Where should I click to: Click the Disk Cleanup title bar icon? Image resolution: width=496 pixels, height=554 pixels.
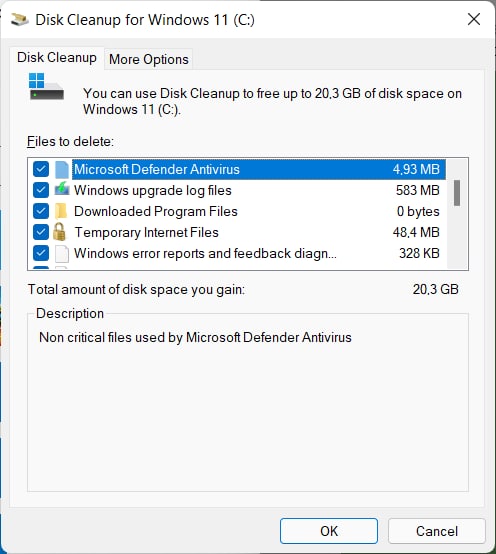coord(19,20)
